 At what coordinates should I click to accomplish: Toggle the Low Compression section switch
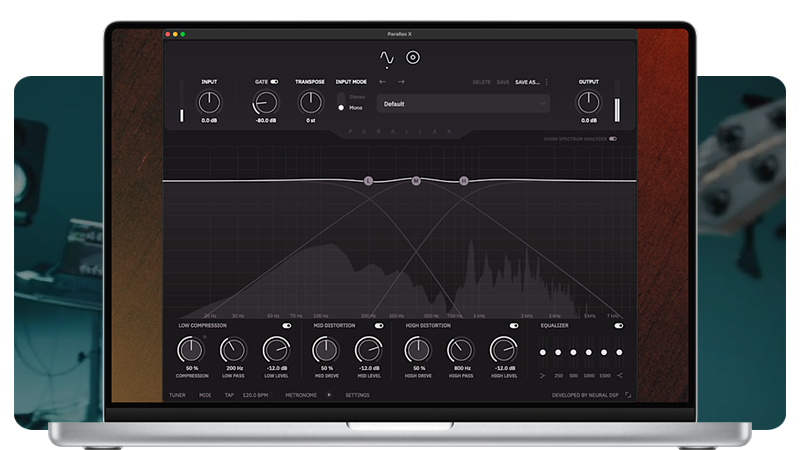(x=287, y=326)
